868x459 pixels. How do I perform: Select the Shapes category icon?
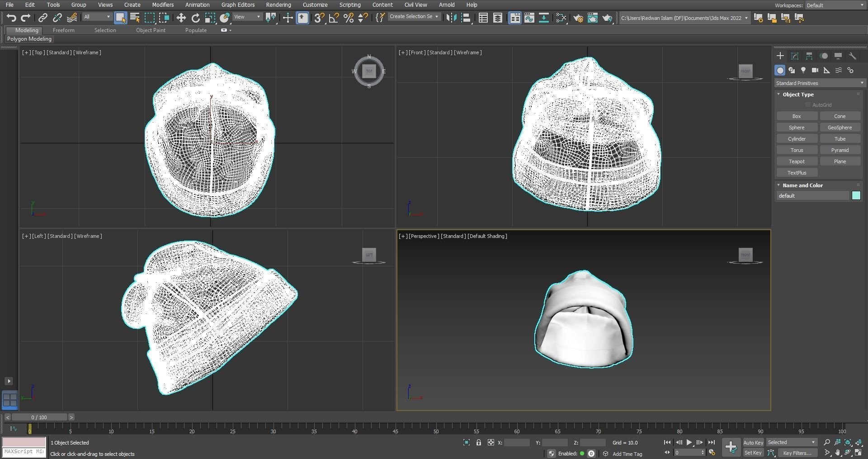(792, 70)
